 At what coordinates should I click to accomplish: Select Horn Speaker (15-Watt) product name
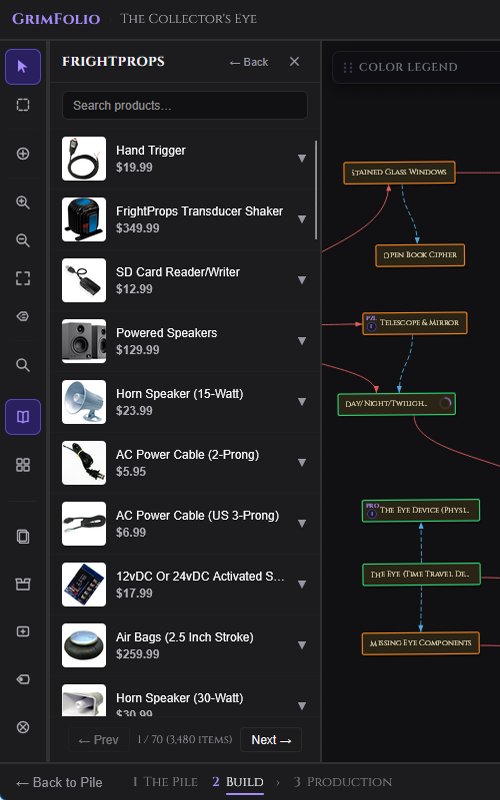click(x=180, y=394)
